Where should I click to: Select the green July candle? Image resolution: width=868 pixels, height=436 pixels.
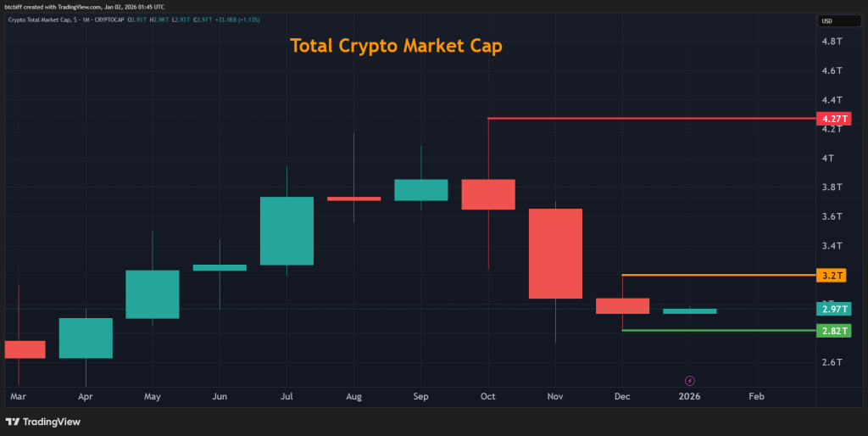(287, 231)
